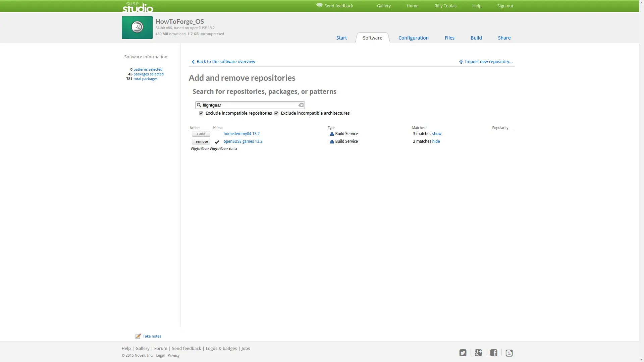
Task: Open the packages selected link
Action: pyautogui.click(x=148, y=74)
